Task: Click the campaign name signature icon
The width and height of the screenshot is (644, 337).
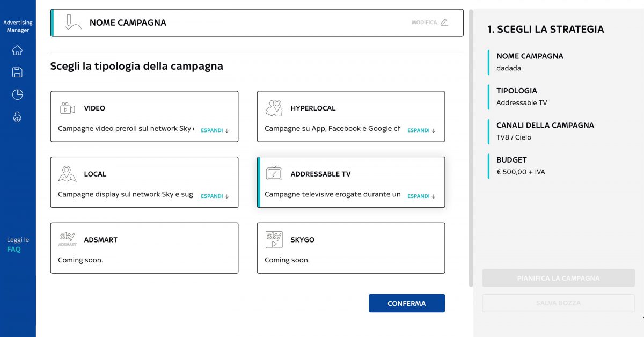Action: [x=72, y=23]
